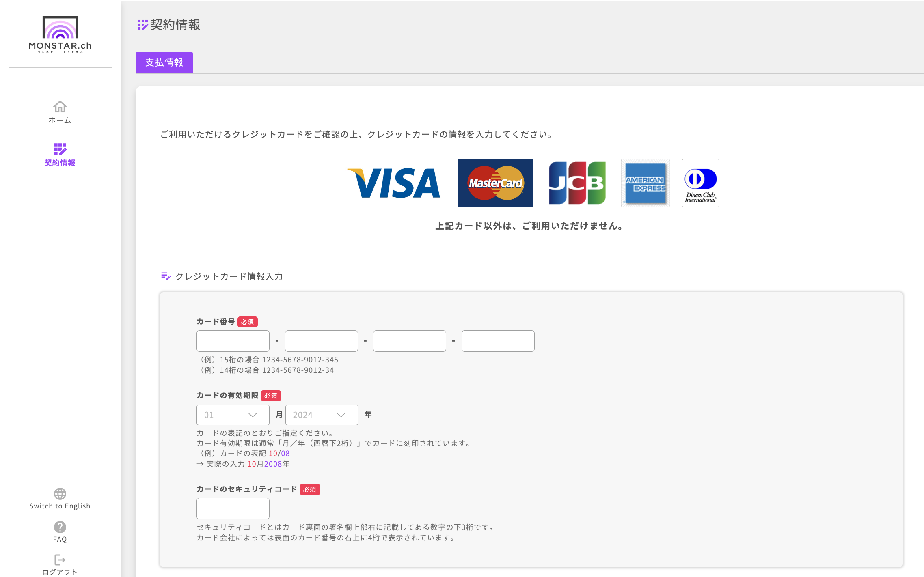Click the カード有効期限は通常 explanation line

point(335,444)
